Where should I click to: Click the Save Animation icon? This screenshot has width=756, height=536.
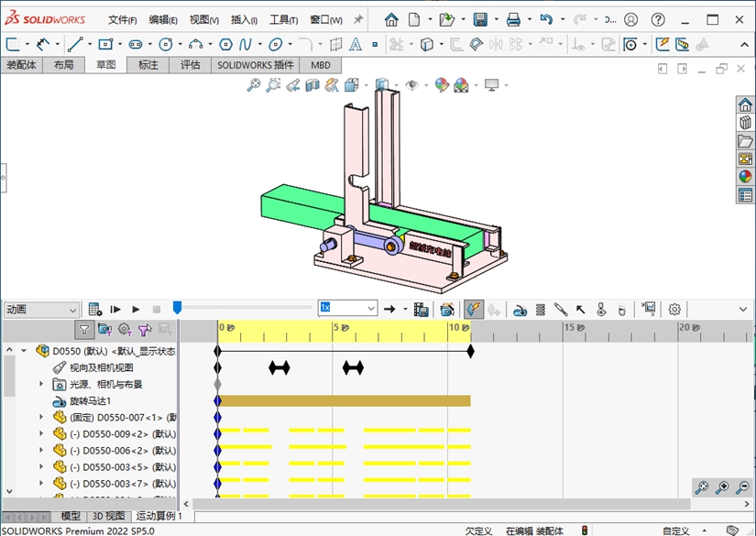421,309
